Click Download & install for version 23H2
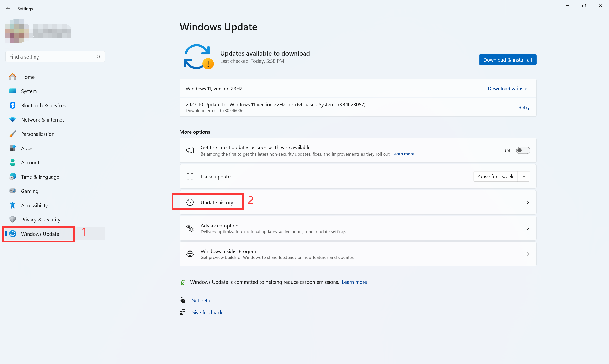This screenshot has width=609, height=364. coord(509,89)
